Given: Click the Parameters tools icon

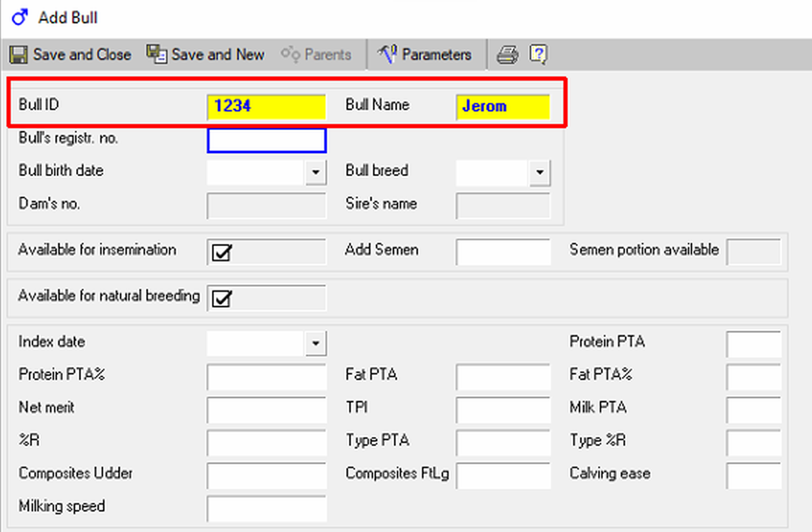Looking at the screenshot, I should pos(387,54).
